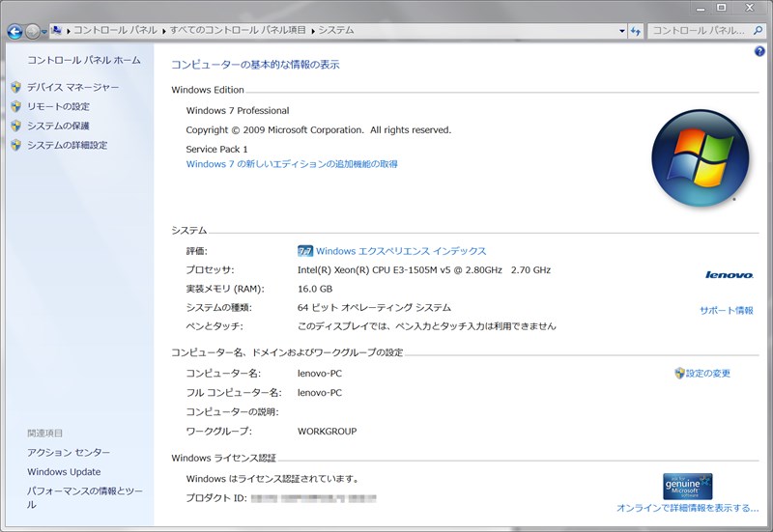Click Windows はライセンス認証されています text
This screenshot has width=773, height=532.
[272, 479]
